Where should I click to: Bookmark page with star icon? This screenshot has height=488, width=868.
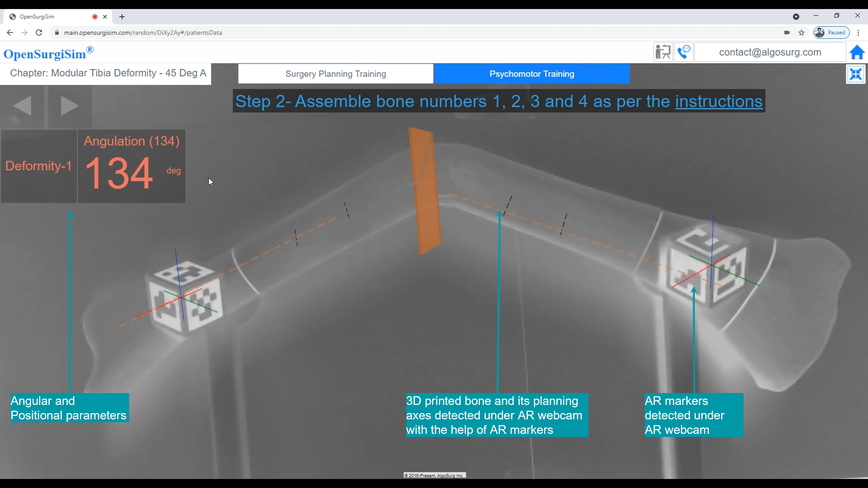point(802,33)
